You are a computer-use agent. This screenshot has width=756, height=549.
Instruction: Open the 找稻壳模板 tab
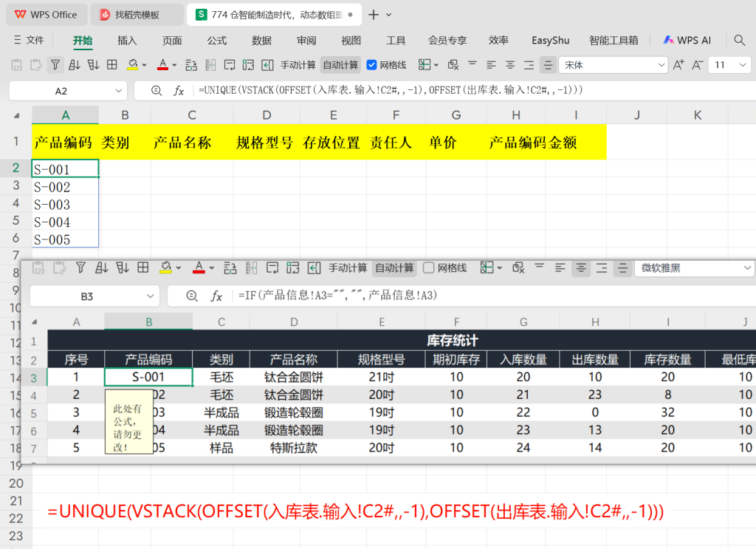point(137,15)
